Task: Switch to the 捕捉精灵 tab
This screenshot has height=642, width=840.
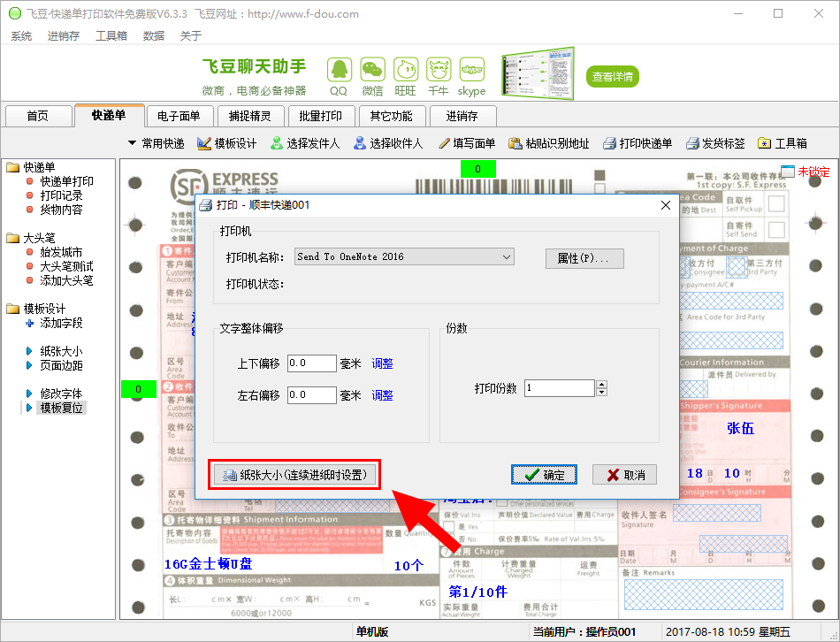Action: coord(250,116)
